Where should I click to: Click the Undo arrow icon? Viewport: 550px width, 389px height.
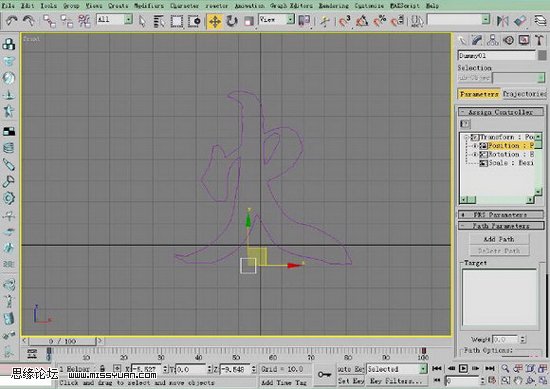[12, 21]
